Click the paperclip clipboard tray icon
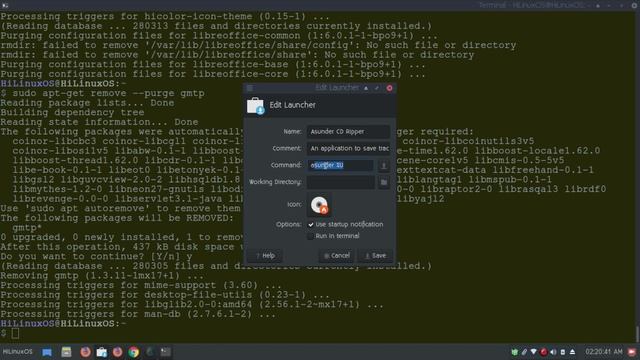Viewport: 640px width, 360px height. point(524,352)
